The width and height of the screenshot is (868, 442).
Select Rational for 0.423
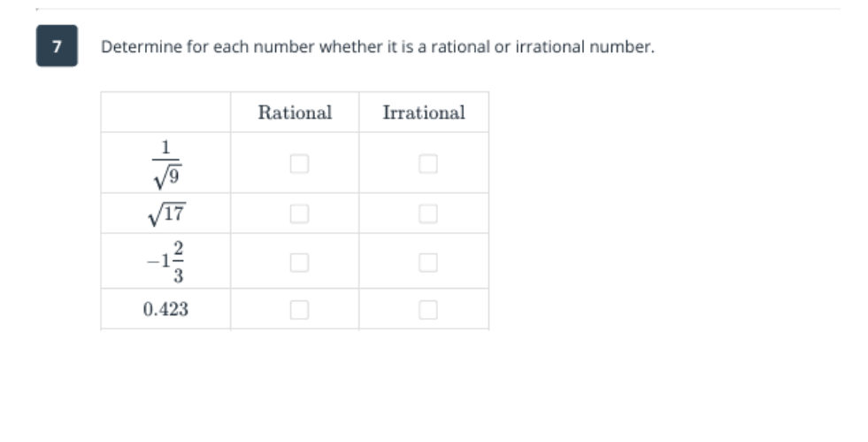tap(300, 309)
